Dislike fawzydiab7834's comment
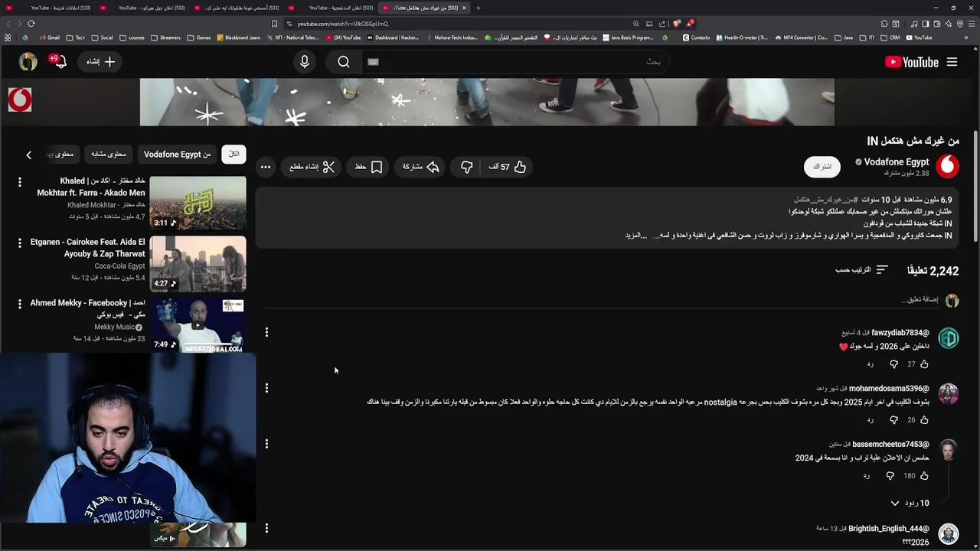 click(x=893, y=364)
